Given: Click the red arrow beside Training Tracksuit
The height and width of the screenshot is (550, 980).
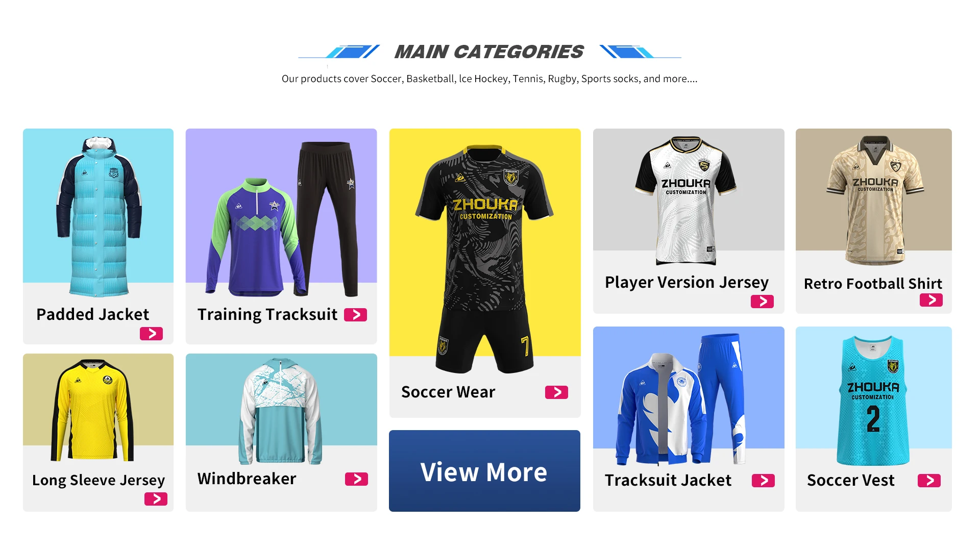Looking at the screenshot, I should point(355,315).
